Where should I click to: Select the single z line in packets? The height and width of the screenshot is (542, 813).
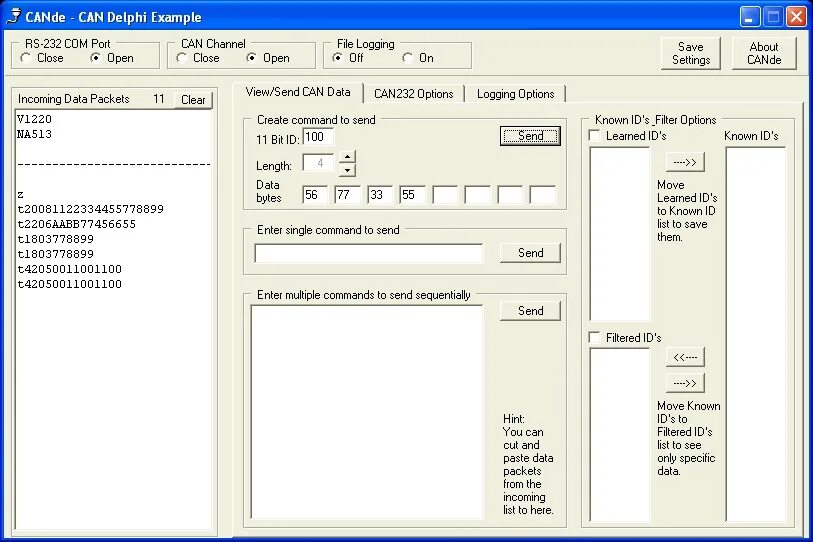[x=20, y=194]
